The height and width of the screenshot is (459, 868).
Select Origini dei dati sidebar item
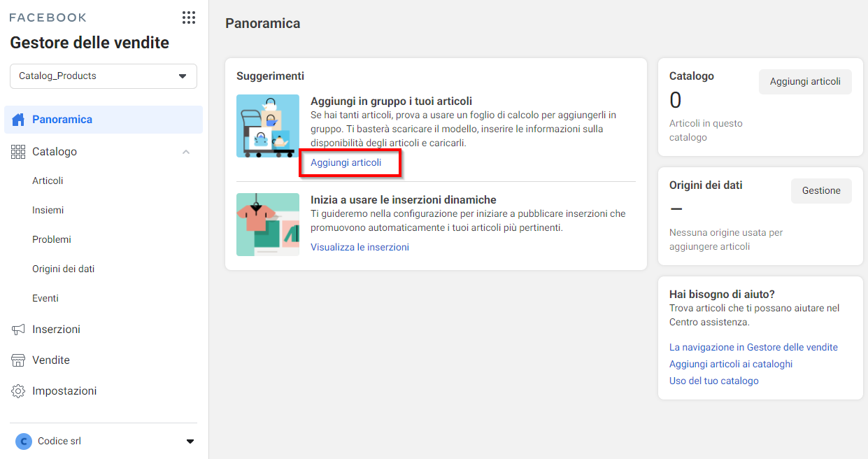[63, 269]
